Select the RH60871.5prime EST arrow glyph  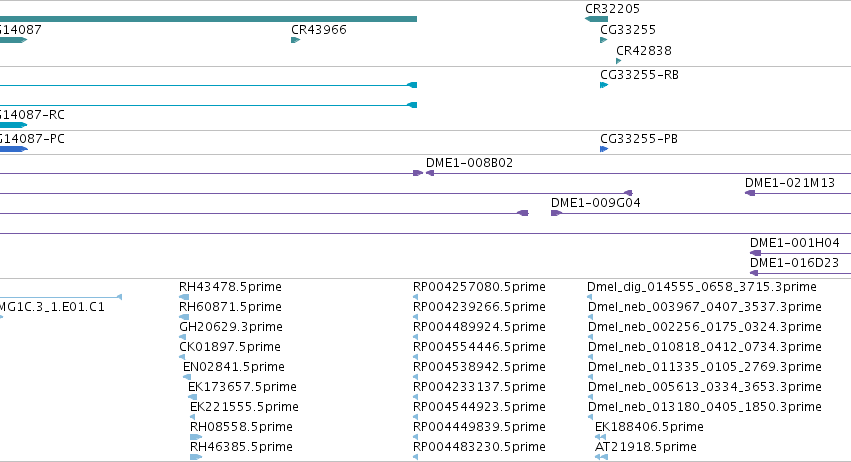pos(184,317)
